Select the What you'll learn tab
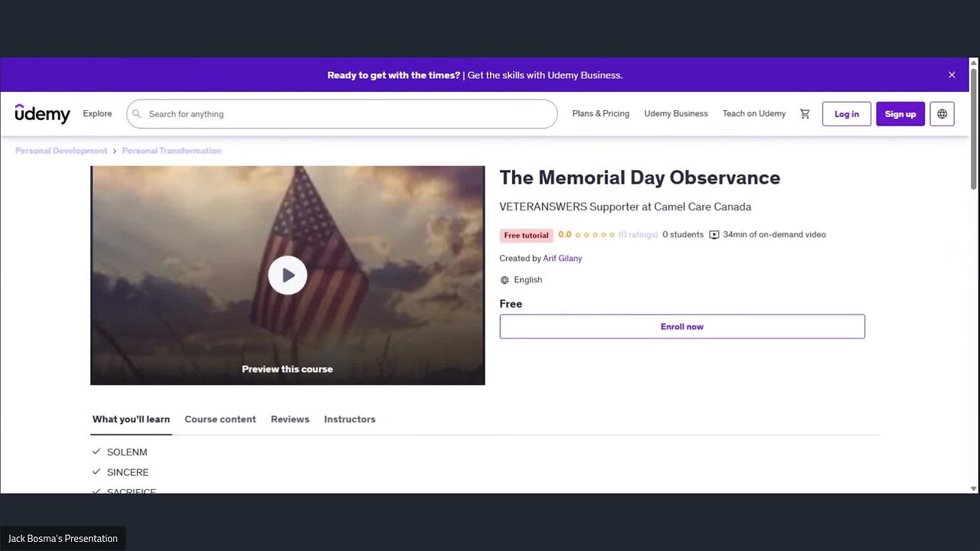The width and height of the screenshot is (980, 551). 131,419
